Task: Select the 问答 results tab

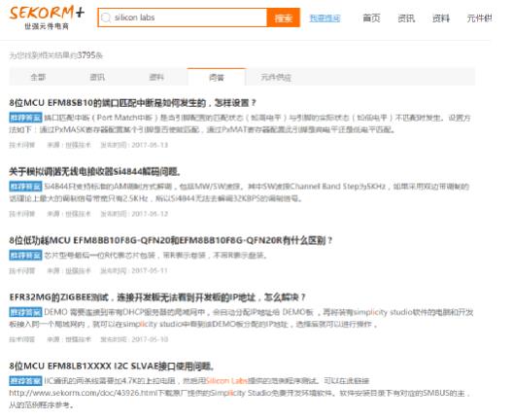Action: click(x=217, y=77)
